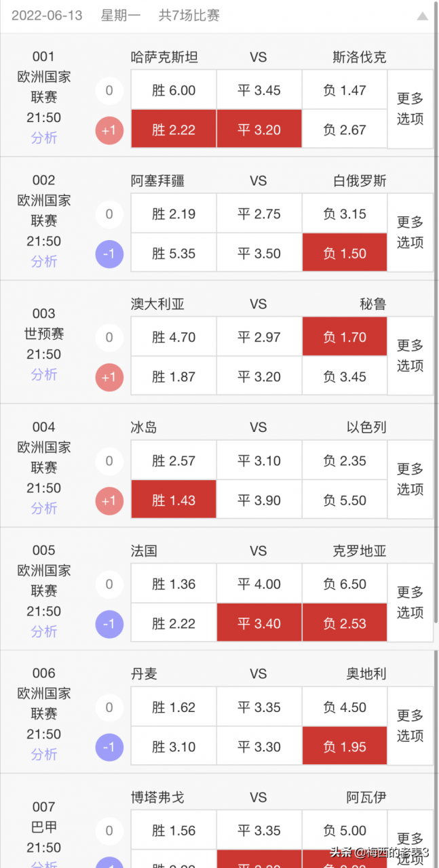Select 胜1.36 odds for France

pos(173,583)
